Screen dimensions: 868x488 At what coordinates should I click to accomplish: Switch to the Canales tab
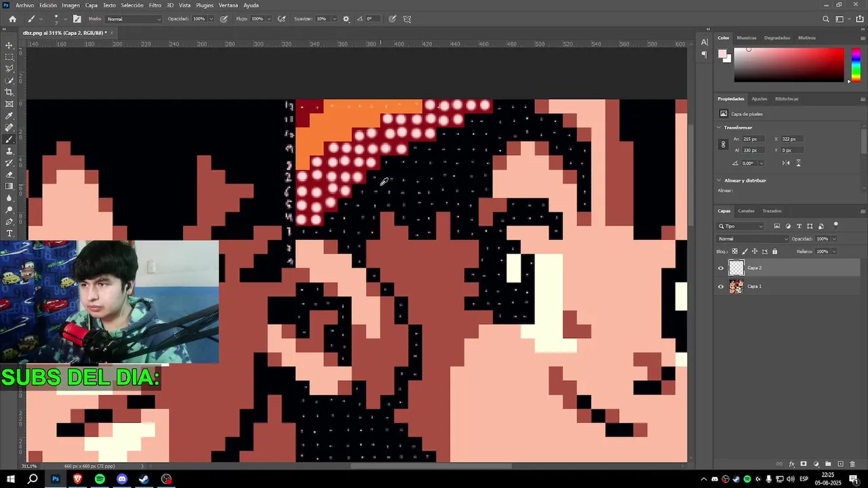point(746,211)
